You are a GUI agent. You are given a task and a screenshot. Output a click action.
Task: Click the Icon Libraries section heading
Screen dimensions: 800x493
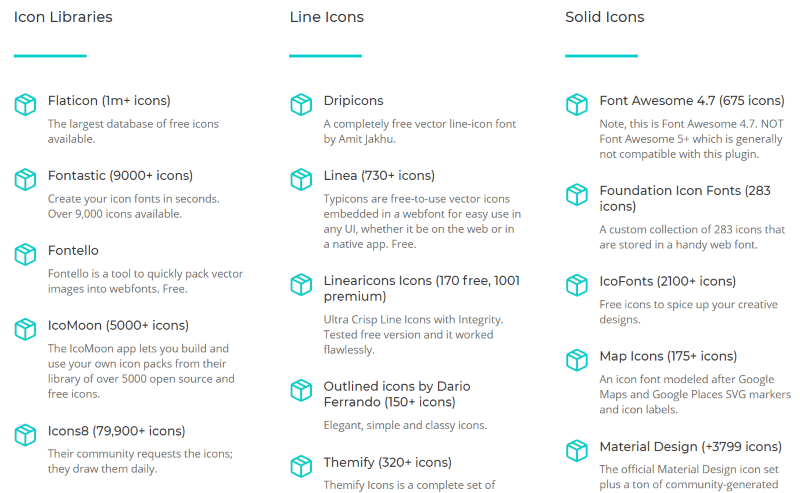pyautogui.click(x=63, y=17)
